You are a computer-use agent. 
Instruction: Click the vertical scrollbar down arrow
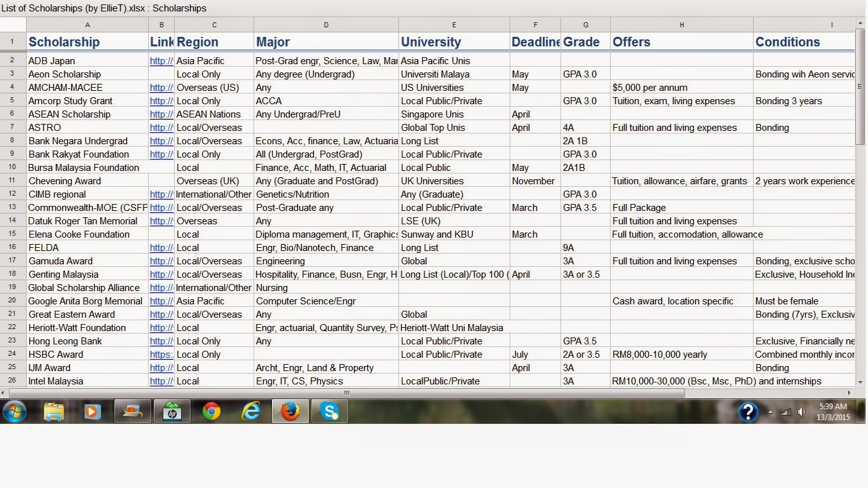coord(861,383)
